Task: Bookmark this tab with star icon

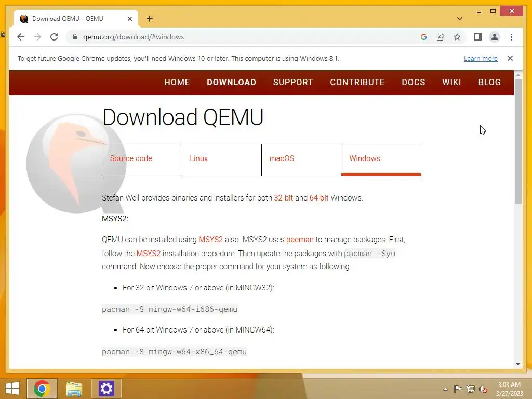Action: tap(457, 37)
